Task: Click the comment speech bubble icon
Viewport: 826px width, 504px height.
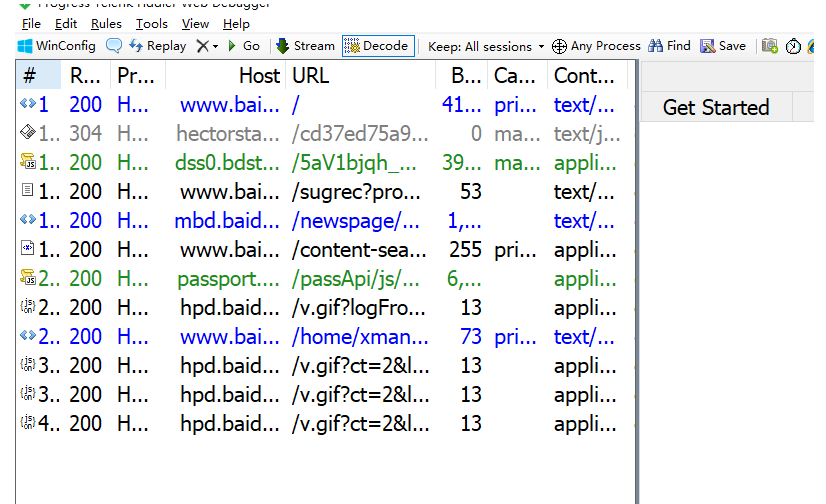Action: [x=113, y=46]
